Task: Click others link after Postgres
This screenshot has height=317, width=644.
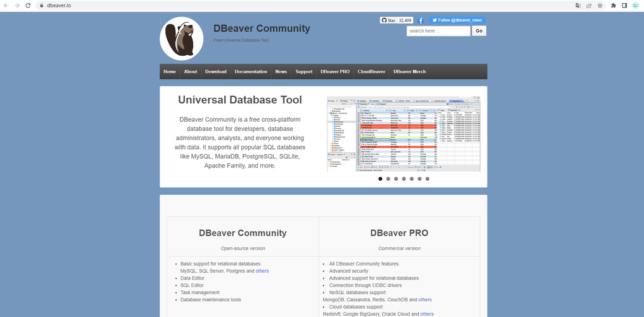Action: [262, 271]
